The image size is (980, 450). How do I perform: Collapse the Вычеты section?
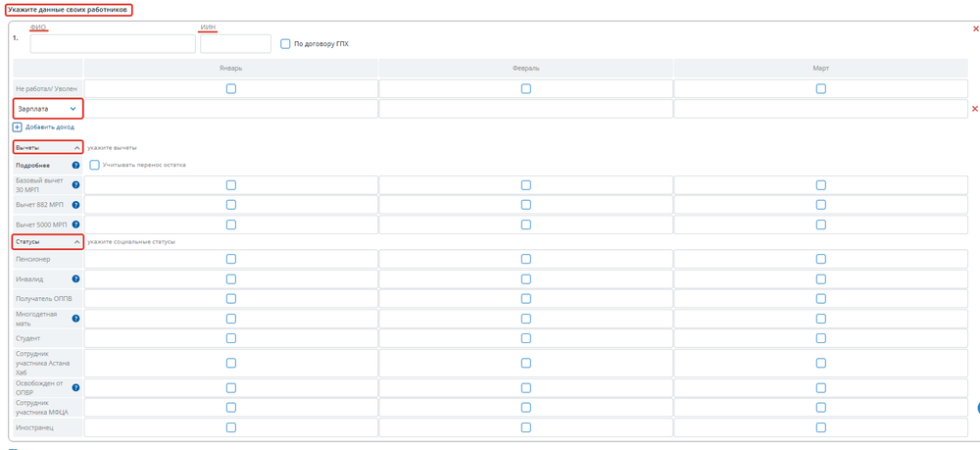coord(48,147)
